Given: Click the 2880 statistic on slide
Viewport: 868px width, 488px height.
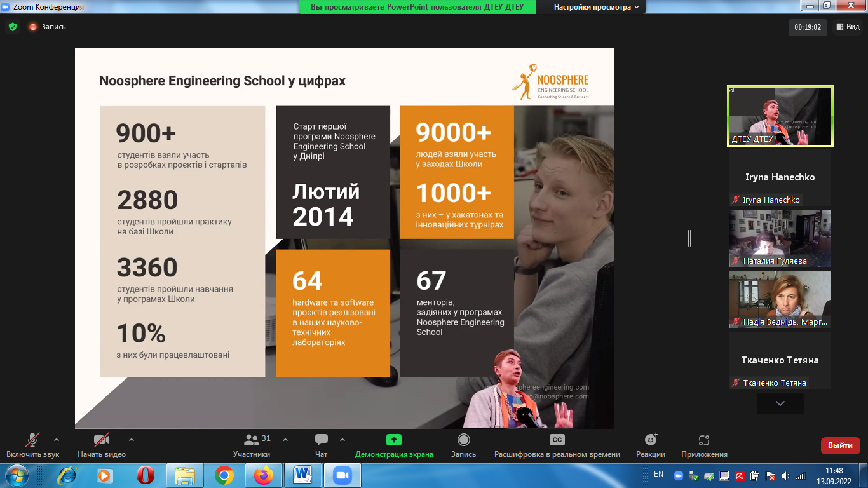Looking at the screenshot, I should pyautogui.click(x=147, y=200).
